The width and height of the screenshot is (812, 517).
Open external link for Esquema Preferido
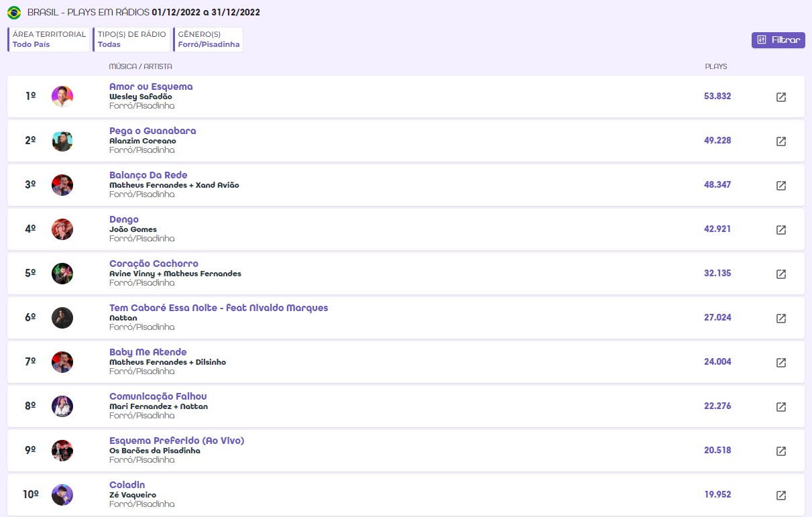point(781,451)
